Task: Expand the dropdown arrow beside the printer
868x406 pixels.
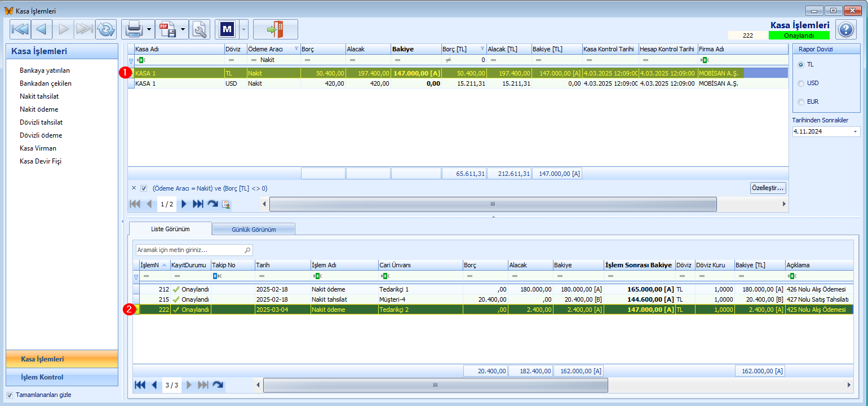Action: (x=149, y=29)
